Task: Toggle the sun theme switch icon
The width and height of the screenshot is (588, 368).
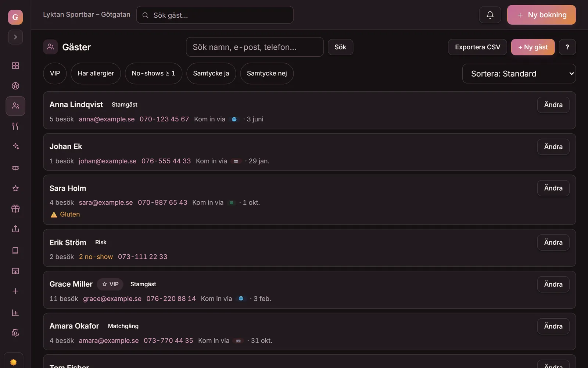Action: pos(14,362)
